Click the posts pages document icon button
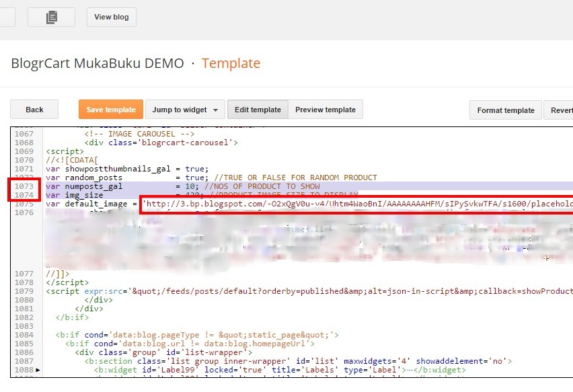 pyautogui.click(x=52, y=17)
